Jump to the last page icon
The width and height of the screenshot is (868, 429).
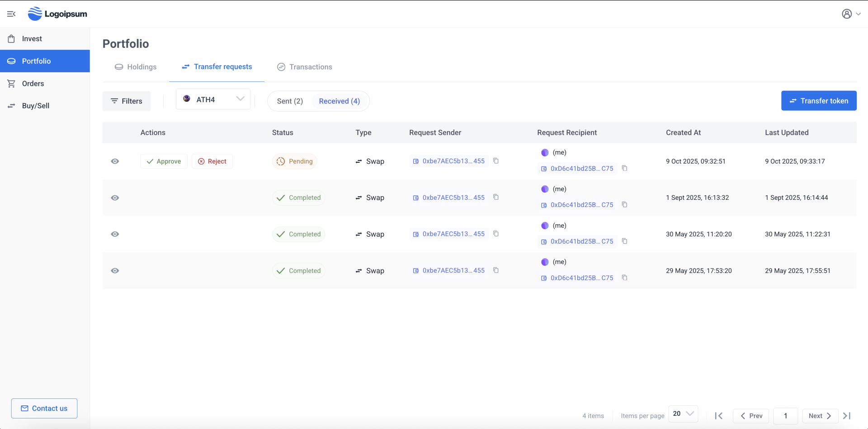click(x=847, y=415)
